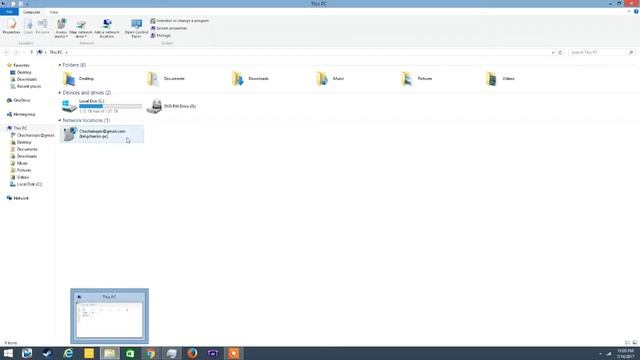640x360 pixels.
Task: Click the Up one level arrow
Action: (31, 52)
